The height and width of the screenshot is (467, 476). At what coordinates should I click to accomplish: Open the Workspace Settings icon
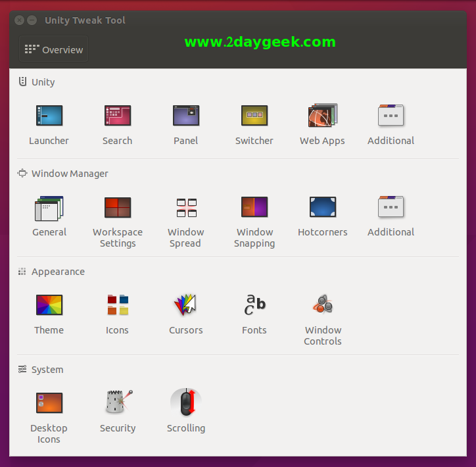(x=118, y=207)
